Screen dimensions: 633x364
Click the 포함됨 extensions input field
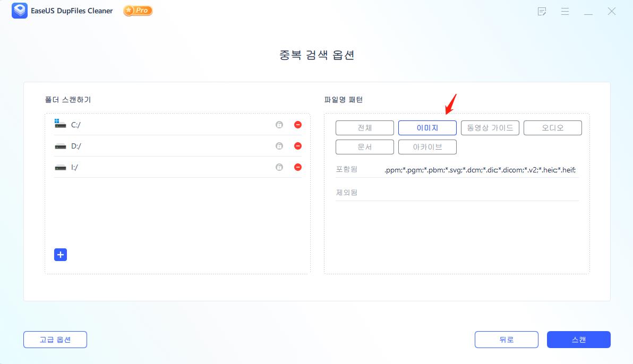pyautogui.click(x=478, y=169)
